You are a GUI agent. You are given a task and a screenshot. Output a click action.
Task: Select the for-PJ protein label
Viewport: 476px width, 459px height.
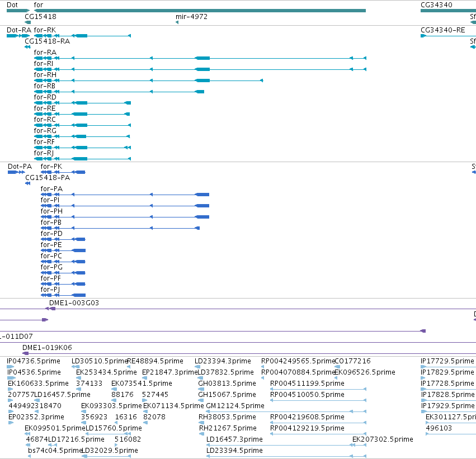(x=50, y=290)
